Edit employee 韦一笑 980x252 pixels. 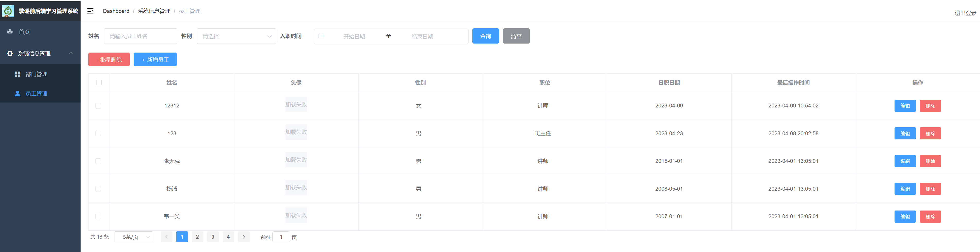(905, 217)
